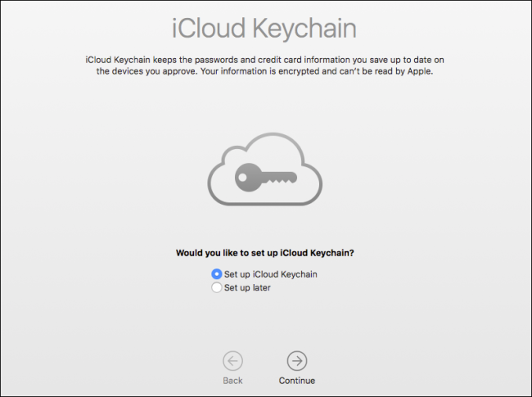Screen dimensions: 532x397
Task: Click the key symbol inside the cloud
Action: click(x=266, y=178)
